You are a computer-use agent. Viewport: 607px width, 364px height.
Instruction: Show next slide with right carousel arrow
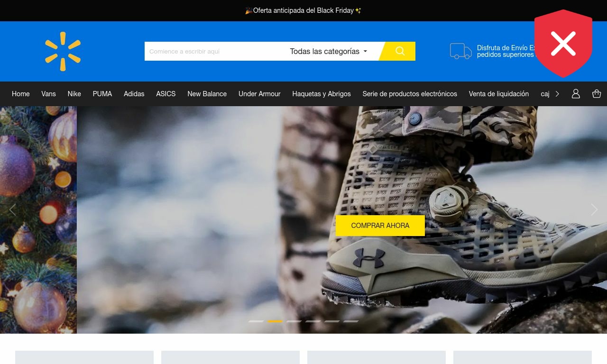pyautogui.click(x=594, y=209)
